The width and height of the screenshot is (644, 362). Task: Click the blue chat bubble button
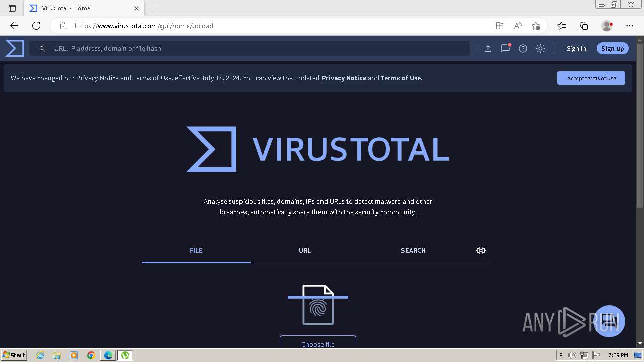tap(609, 321)
